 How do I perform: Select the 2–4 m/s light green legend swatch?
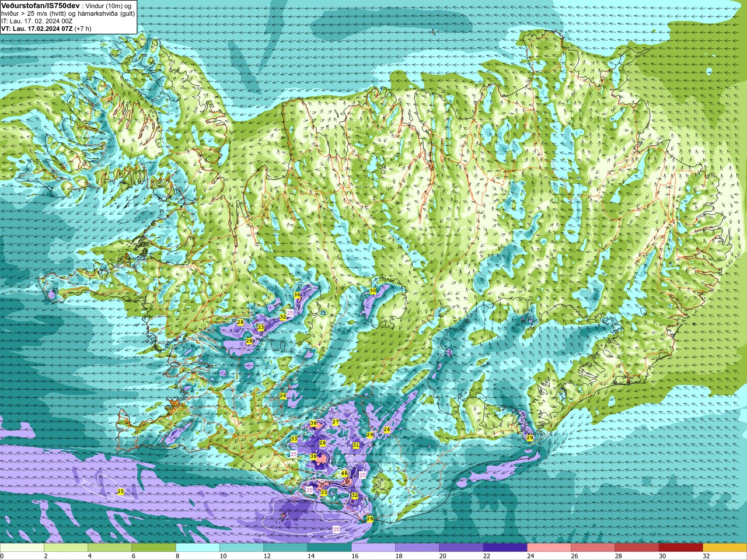[66, 548]
